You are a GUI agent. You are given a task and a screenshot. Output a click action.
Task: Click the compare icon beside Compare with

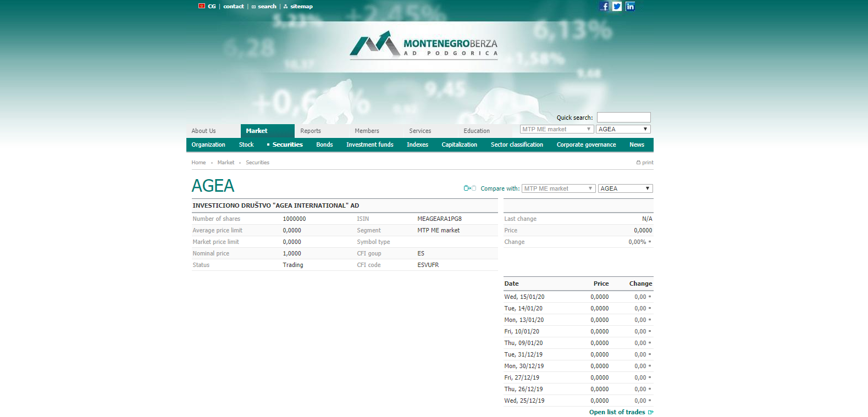pos(469,188)
